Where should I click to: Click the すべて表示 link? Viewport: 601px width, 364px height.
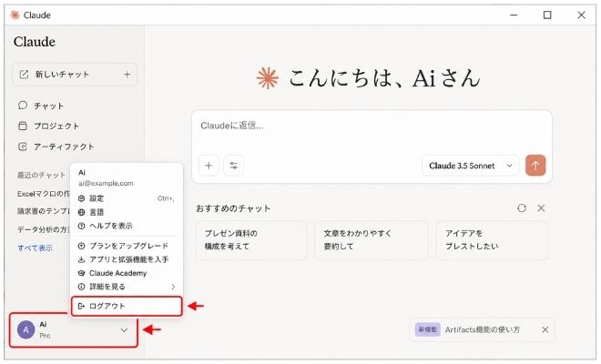click(x=35, y=248)
